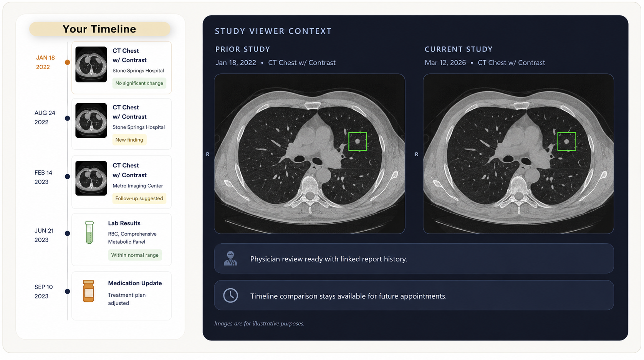Screen dimensions: 644x360
Task: Select the orange Jan 18 2022 timeline dot
Action: (67, 62)
